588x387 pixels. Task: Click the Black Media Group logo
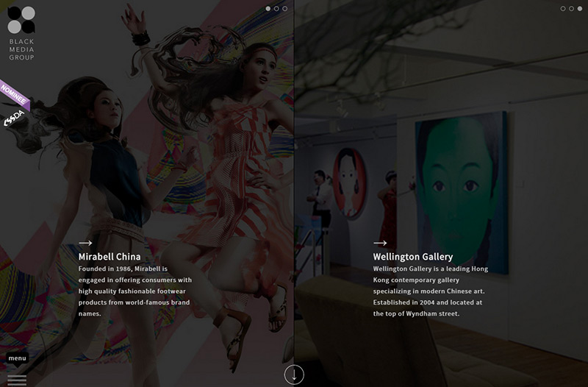click(x=21, y=33)
